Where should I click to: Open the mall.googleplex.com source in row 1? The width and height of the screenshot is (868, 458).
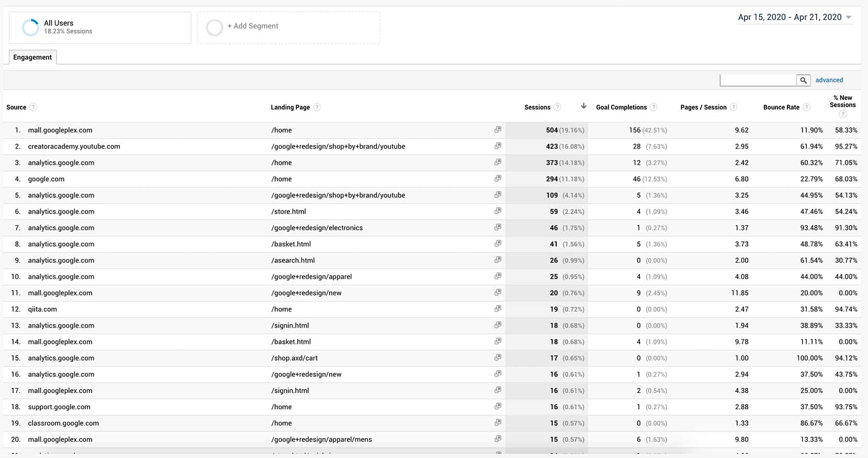(60, 130)
